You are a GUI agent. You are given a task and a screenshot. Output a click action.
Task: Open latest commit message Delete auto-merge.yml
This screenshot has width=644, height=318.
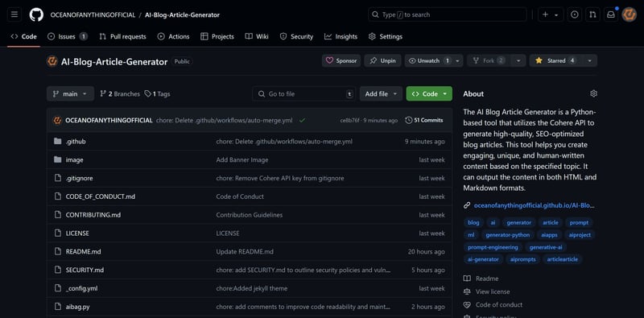pyautogui.click(x=225, y=121)
